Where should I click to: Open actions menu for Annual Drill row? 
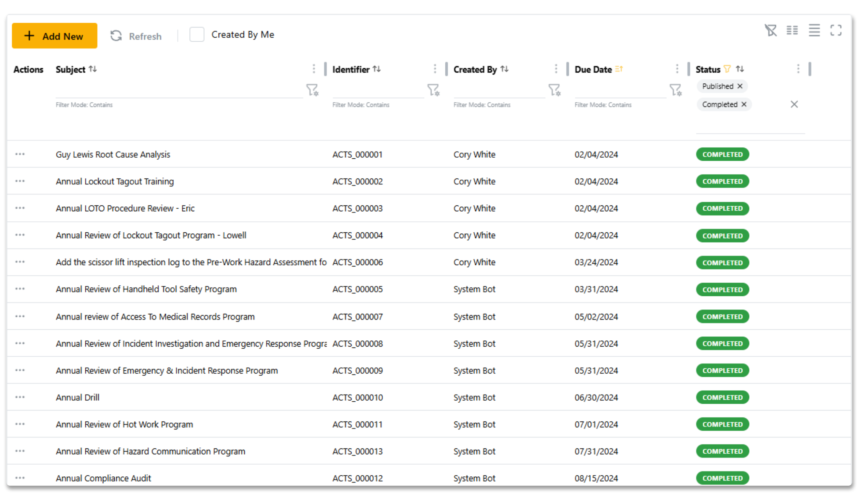20,398
